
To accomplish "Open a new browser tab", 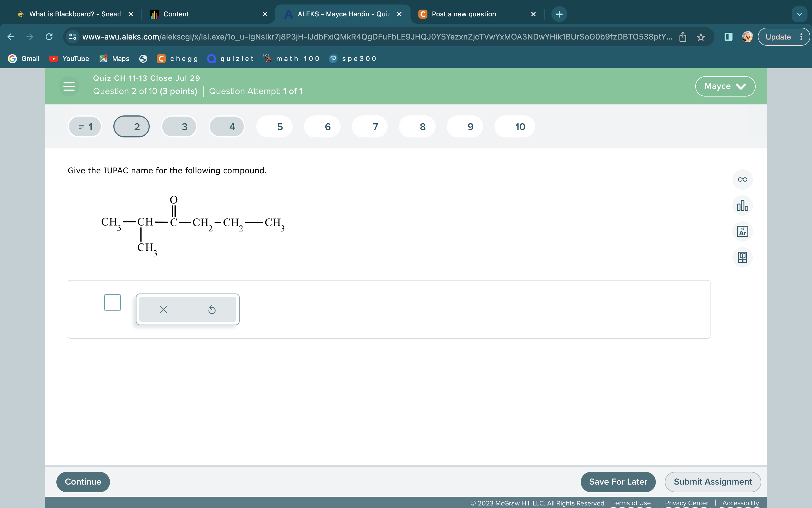I will [x=559, y=14].
